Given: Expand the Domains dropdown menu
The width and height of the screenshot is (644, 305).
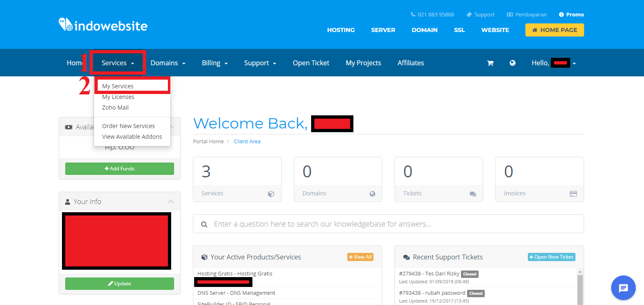Looking at the screenshot, I should [x=168, y=63].
